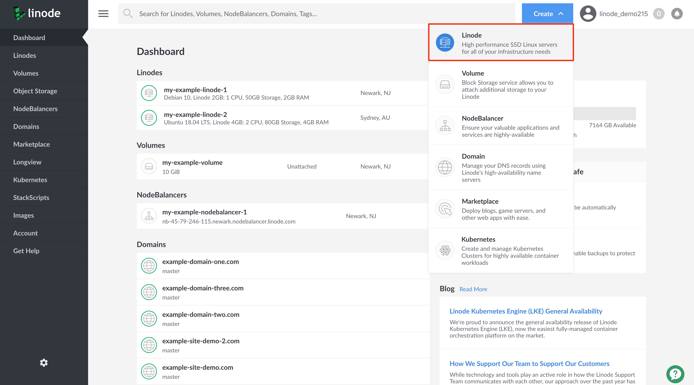Choose Marketplace in the Create menu
Viewport: 694px width, 385px height.
point(501,209)
